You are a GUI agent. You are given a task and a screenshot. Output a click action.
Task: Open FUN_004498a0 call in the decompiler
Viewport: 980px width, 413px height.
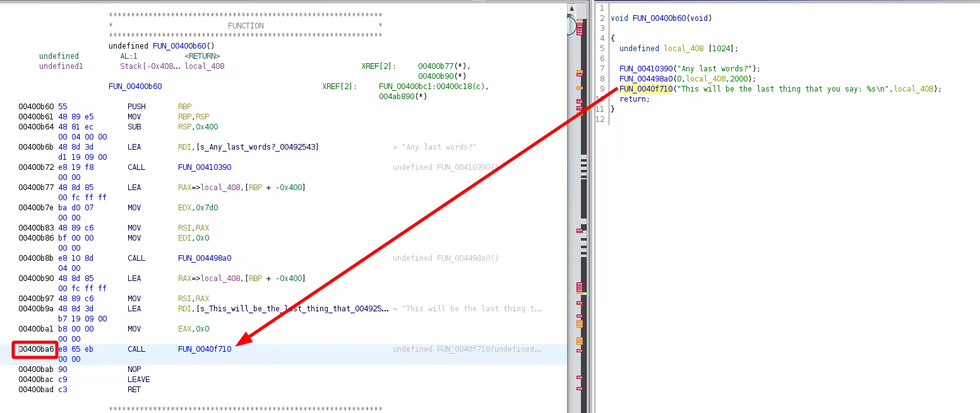click(x=646, y=79)
